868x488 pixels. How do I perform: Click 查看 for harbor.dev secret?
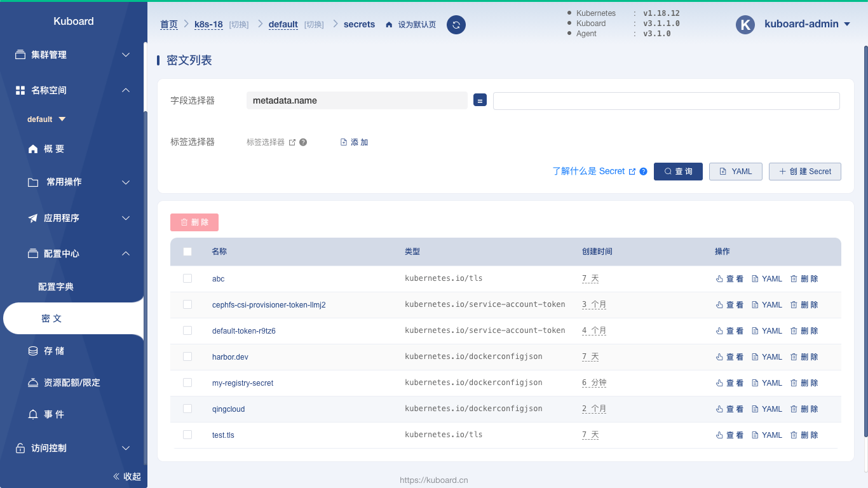[x=729, y=357]
